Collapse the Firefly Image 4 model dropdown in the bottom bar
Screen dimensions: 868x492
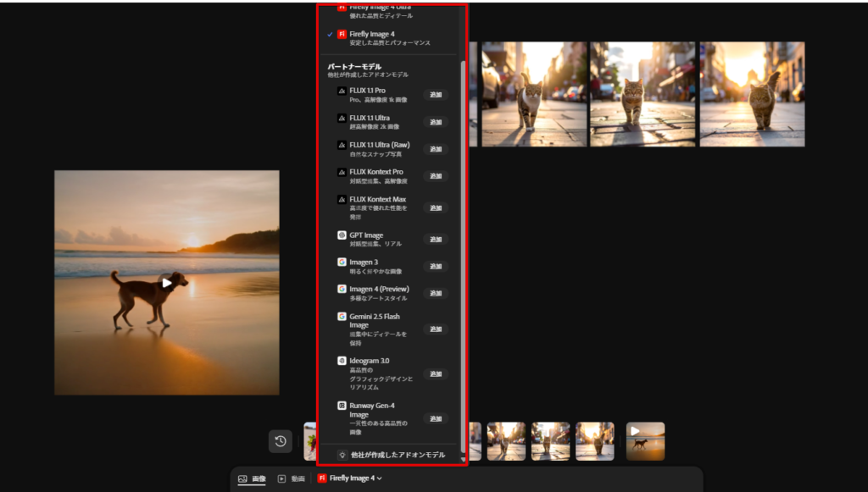coord(350,478)
